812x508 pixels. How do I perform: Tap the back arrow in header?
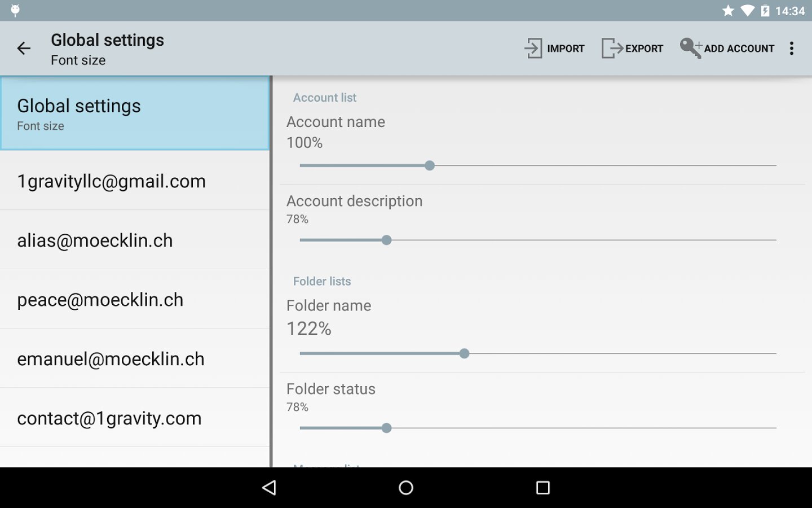point(24,49)
